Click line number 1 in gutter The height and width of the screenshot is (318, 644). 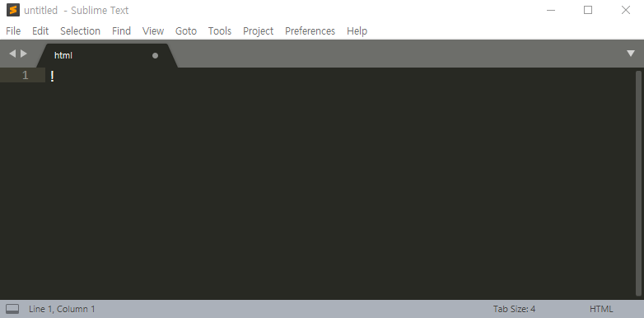[25, 75]
